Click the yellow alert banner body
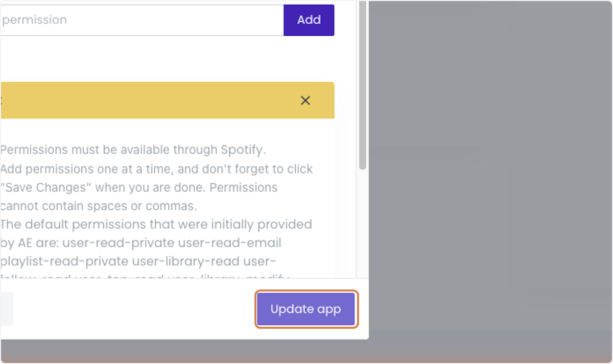 click(148, 101)
